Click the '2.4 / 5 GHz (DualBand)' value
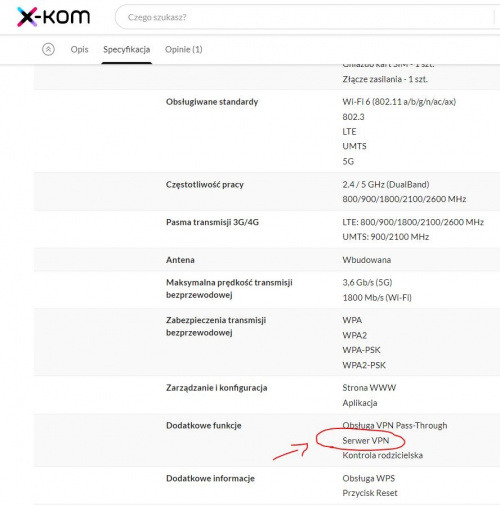 point(386,184)
